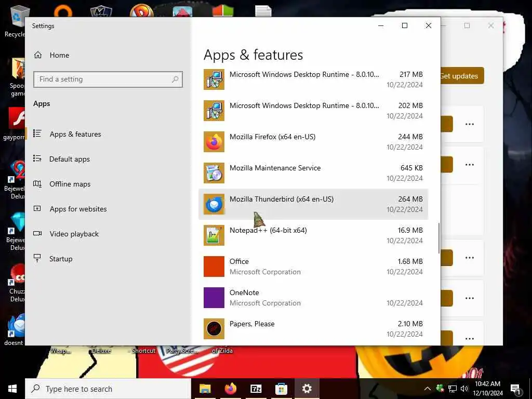Select the 217 MB Windows Desktop Runtime entry

pos(313,79)
